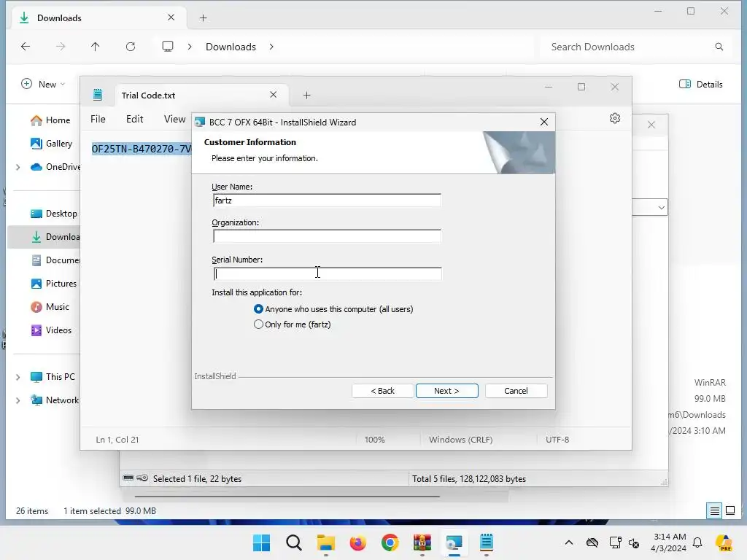747x560 pixels.
Task: Switch to the installer taskbar icon
Action: (x=454, y=542)
